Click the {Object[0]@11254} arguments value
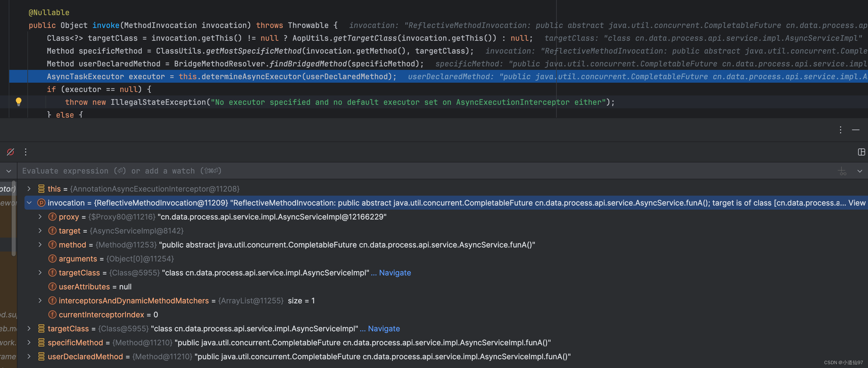The image size is (868, 368). tap(140, 259)
